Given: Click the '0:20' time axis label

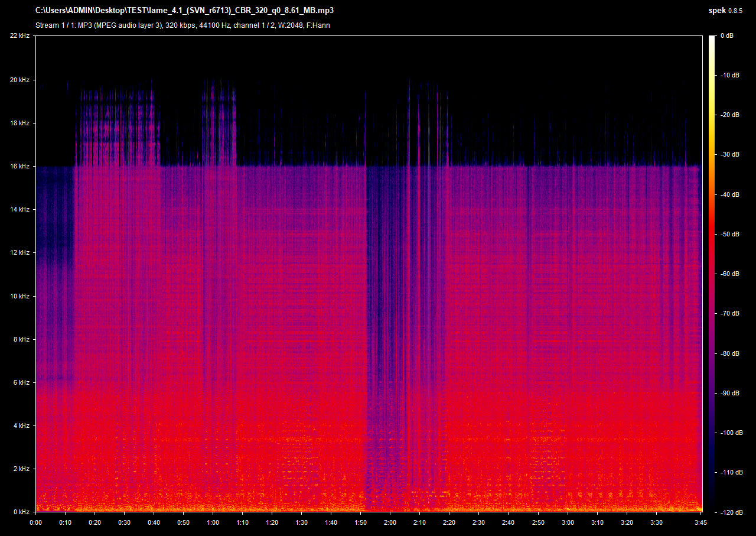Looking at the screenshot, I should tap(94, 522).
